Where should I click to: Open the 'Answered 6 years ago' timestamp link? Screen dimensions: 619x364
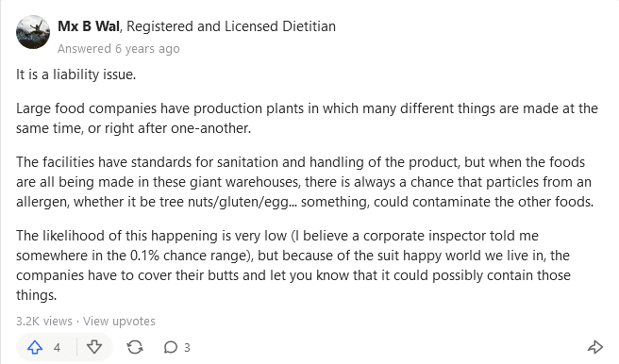pos(119,48)
